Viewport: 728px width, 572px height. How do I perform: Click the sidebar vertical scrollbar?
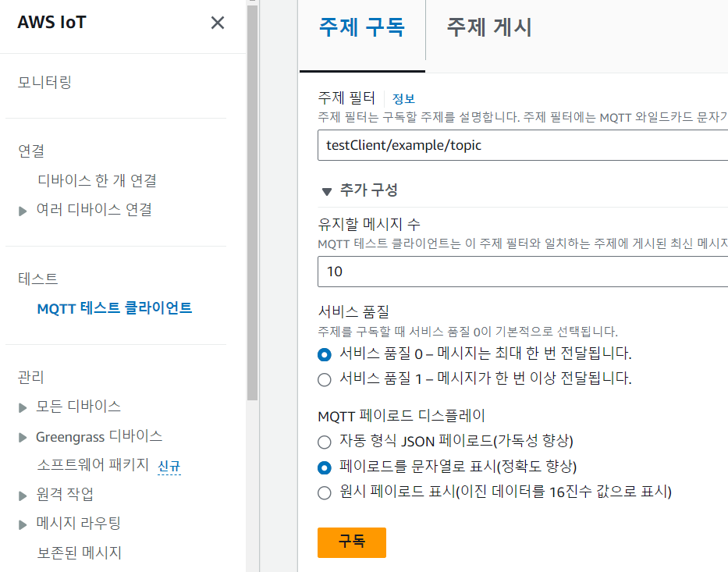tap(252, 202)
